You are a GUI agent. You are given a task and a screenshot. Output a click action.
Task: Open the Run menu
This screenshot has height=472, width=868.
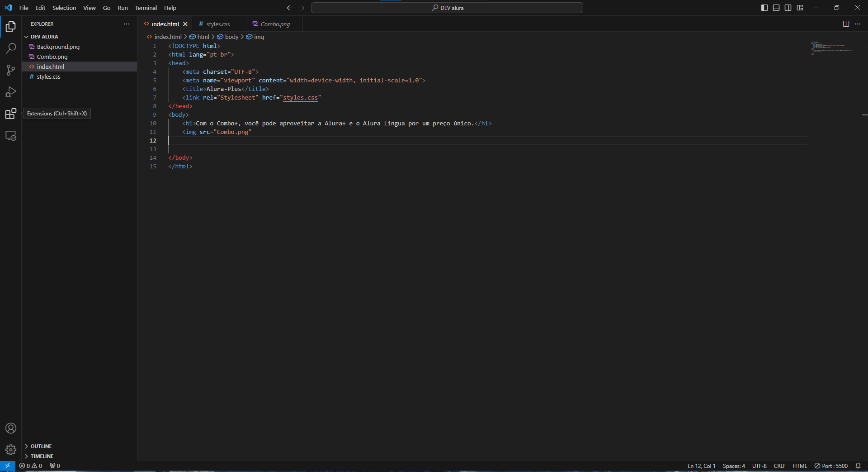tap(123, 8)
